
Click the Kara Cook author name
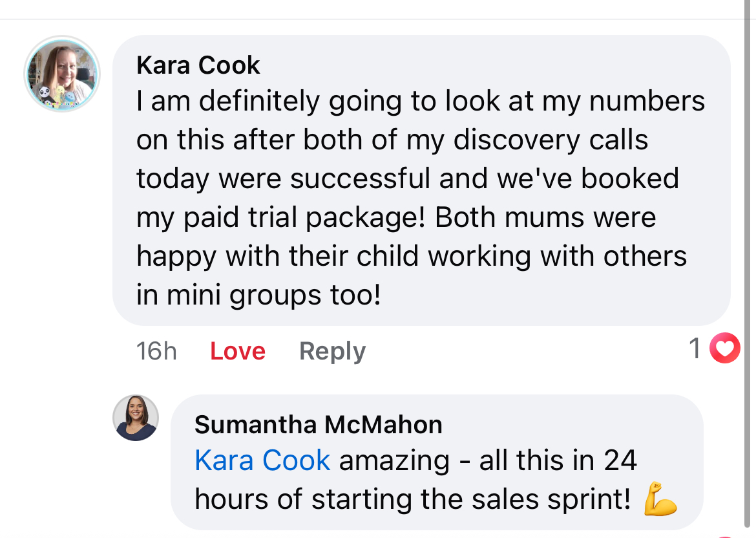click(198, 65)
